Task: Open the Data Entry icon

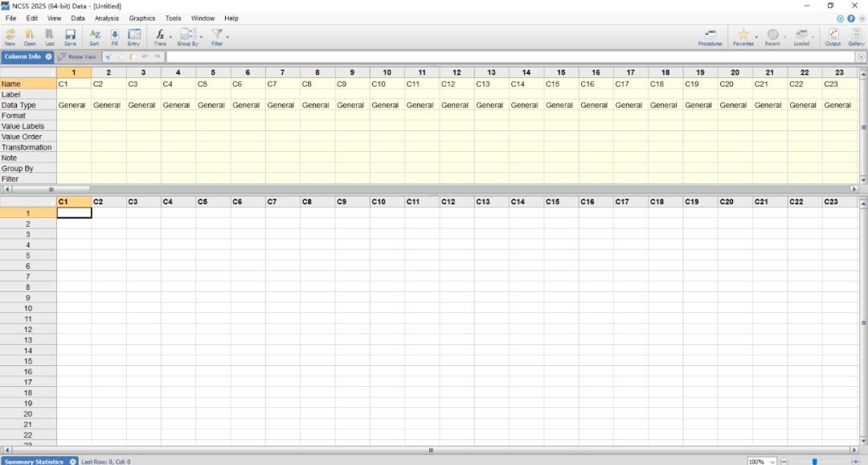Action: tap(133, 35)
